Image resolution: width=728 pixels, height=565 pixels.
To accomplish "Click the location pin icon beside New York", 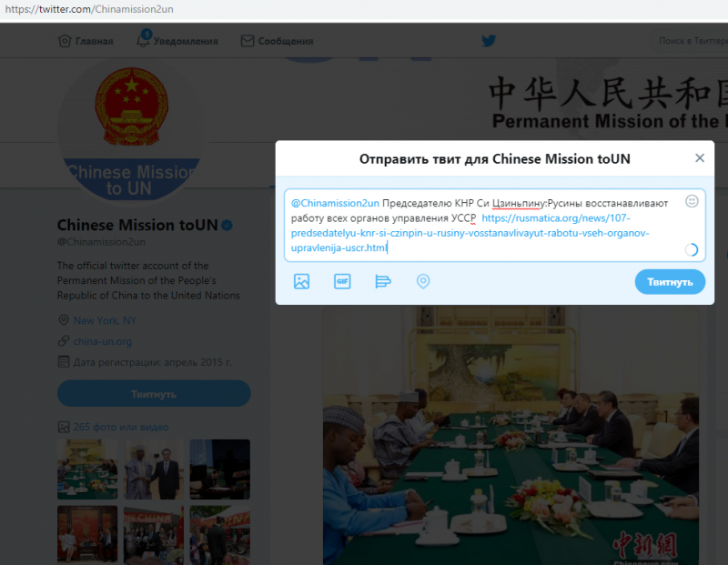I will (64, 320).
